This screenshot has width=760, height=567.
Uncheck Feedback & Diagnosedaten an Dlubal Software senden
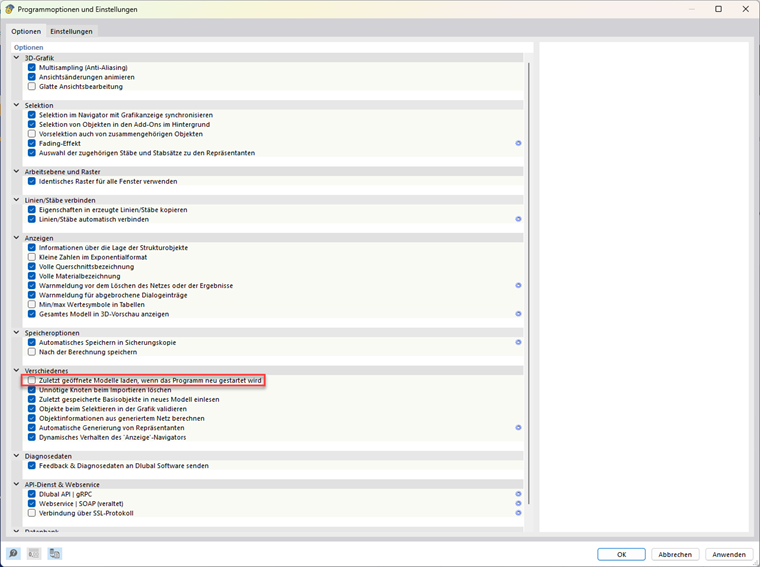tap(32, 466)
